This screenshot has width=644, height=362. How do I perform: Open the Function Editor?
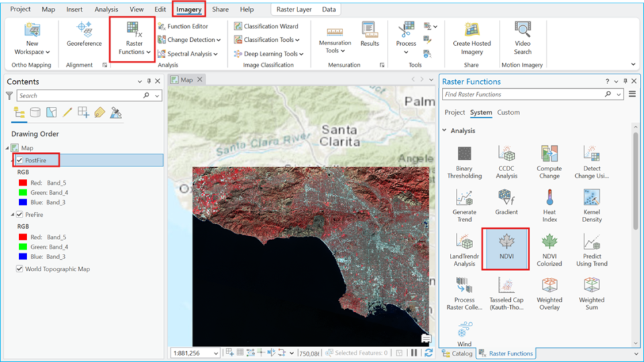[x=183, y=27]
